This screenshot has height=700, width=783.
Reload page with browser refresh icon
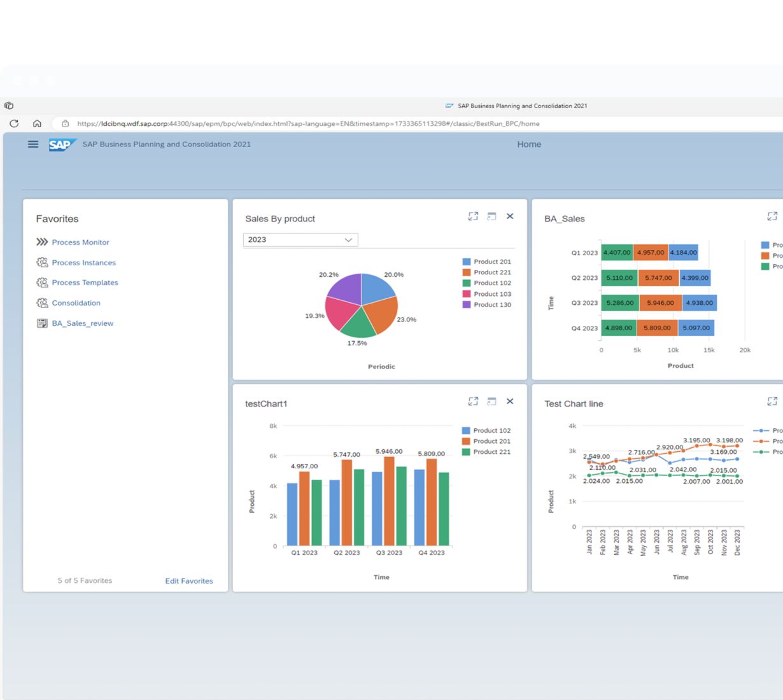pos(14,123)
